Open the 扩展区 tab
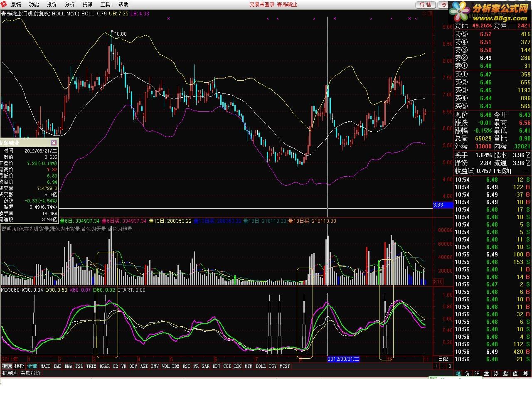 [x=10, y=373]
